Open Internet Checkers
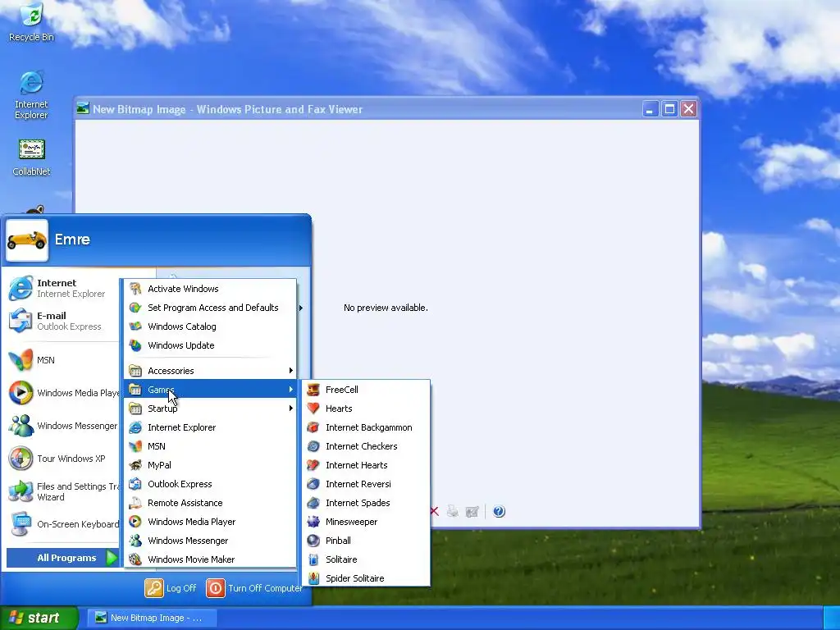This screenshot has height=630, width=840. pyautogui.click(x=366, y=445)
